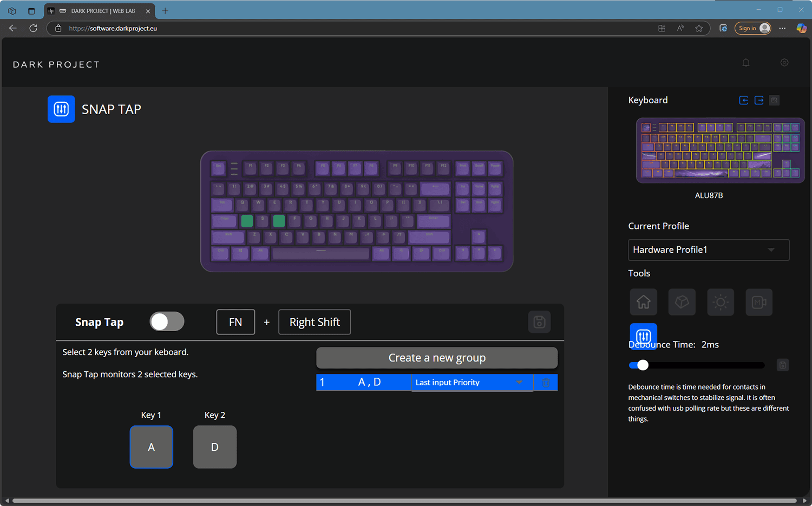Click the left Shift key on keyboard diagram
Image resolution: width=812 pixels, height=506 pixels.
coord(228,236)
